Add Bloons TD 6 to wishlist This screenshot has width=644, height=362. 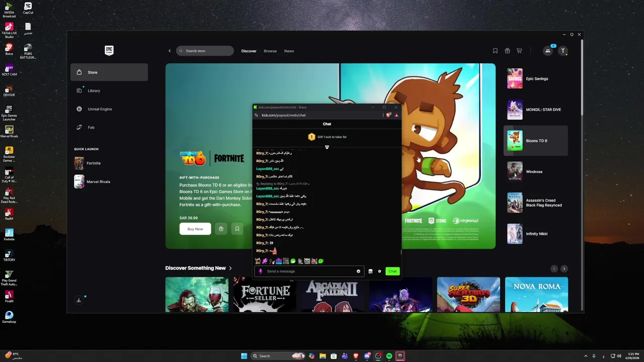pyautogui.click(x=237, y=229)
